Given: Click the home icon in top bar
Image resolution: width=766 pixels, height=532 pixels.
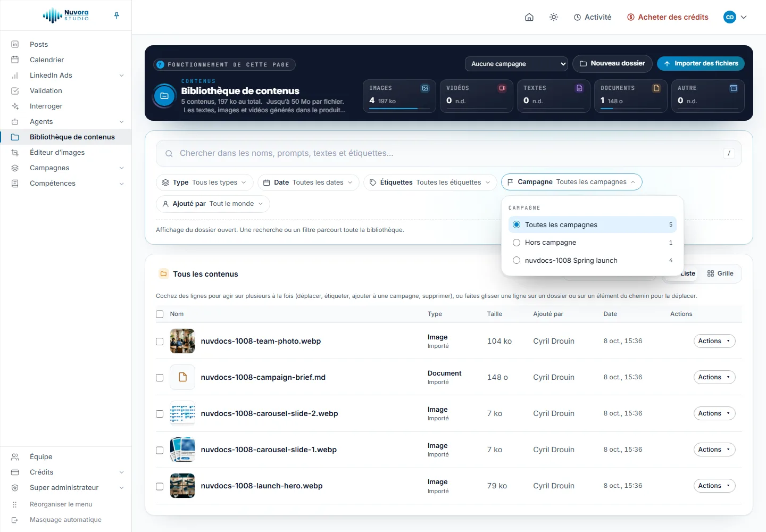Looking at the screenshot, I should click(529, 17).
